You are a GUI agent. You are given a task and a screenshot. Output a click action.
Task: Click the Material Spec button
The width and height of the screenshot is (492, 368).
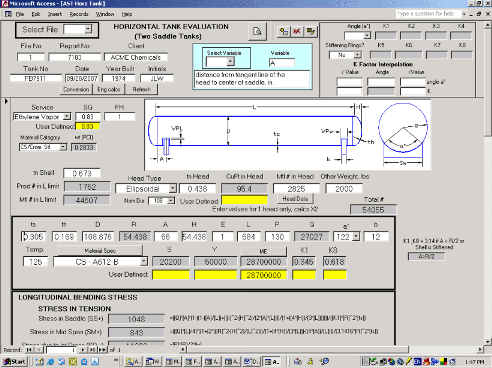[100, 250]
